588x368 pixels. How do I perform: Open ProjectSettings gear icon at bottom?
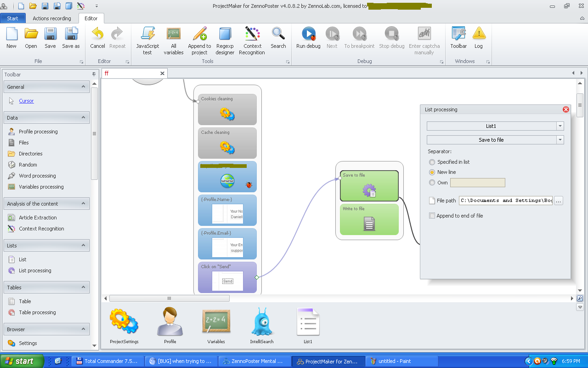(x=124, y=322)
